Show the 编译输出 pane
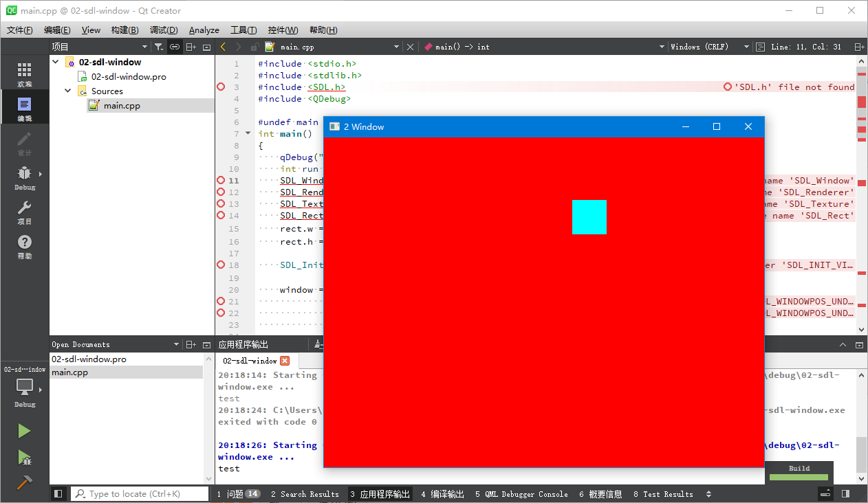This screenshot has height=503, width=868. tap(443, 494)
